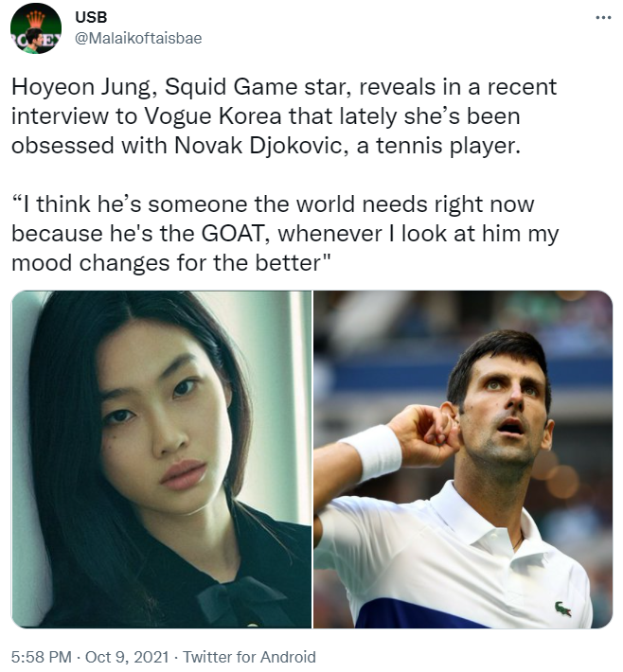Click the name Novak Djokovic in the tweet
This screenshot has width=623, height=672.
pos(258,146)
